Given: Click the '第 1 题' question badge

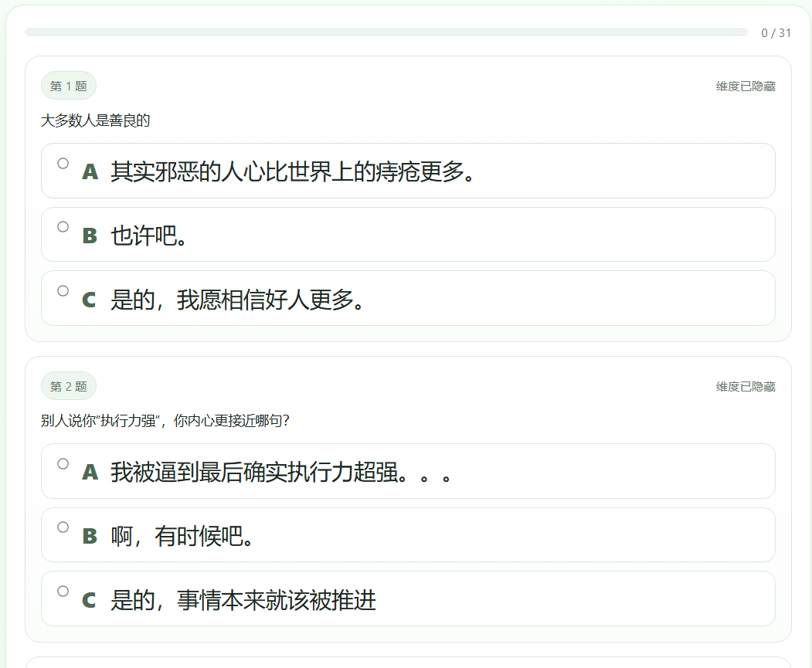Looking at the screenshot, I should 68,86.
